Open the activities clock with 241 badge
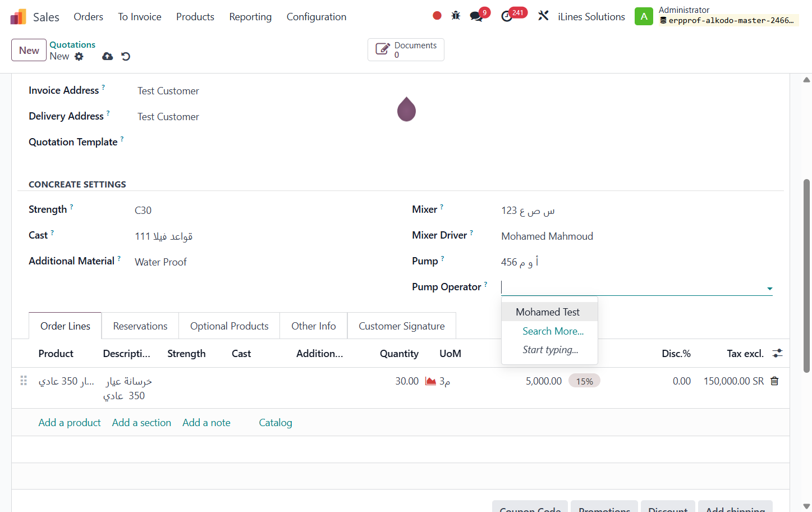Viewport: 812px width, 512px height. (x=507, y=16)
